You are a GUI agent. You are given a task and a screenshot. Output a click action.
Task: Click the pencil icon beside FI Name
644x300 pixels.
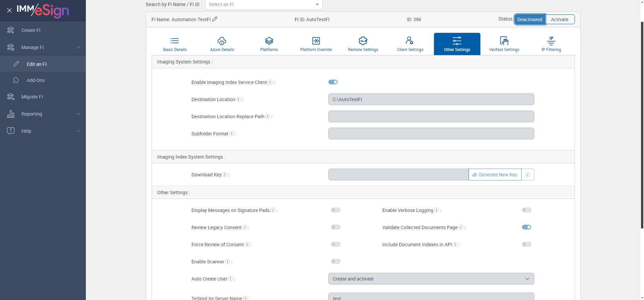click(215, 19)
